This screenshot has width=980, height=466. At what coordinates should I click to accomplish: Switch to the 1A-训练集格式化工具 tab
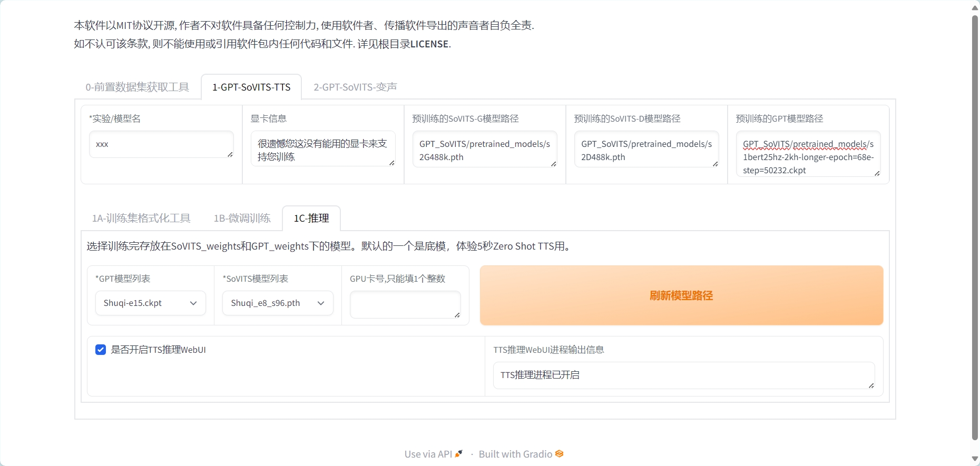pyautogui.click(x=141, y=218)
